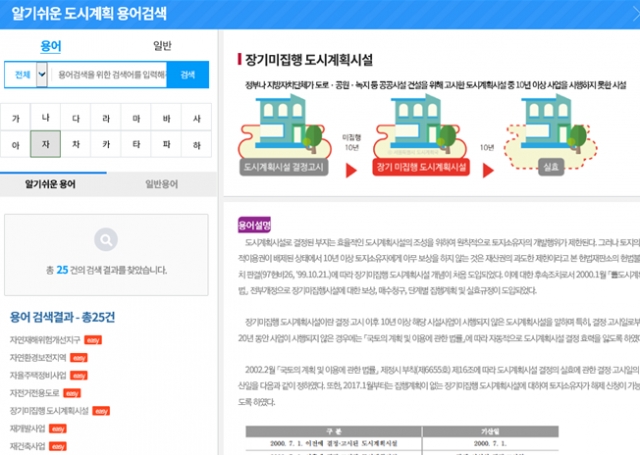Click the 장기미집행 도시계획시설 heading
The width and height of the screenshot is (640, 455).
point(309,60)
